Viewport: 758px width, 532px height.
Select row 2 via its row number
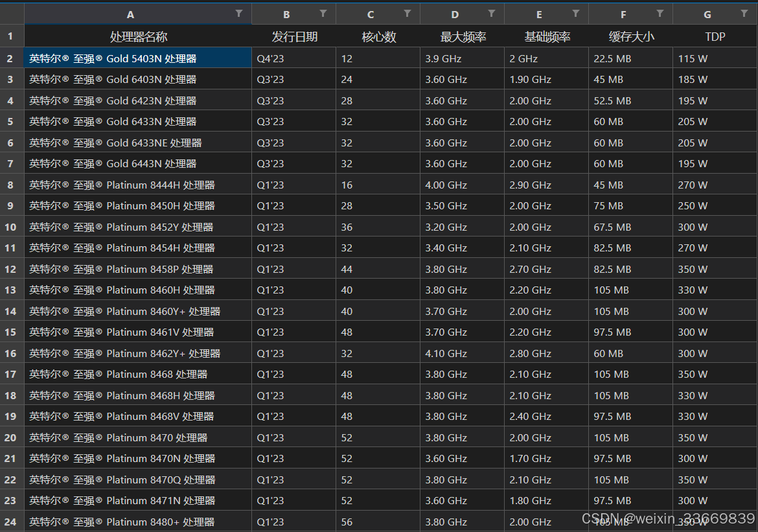(12, 58)
